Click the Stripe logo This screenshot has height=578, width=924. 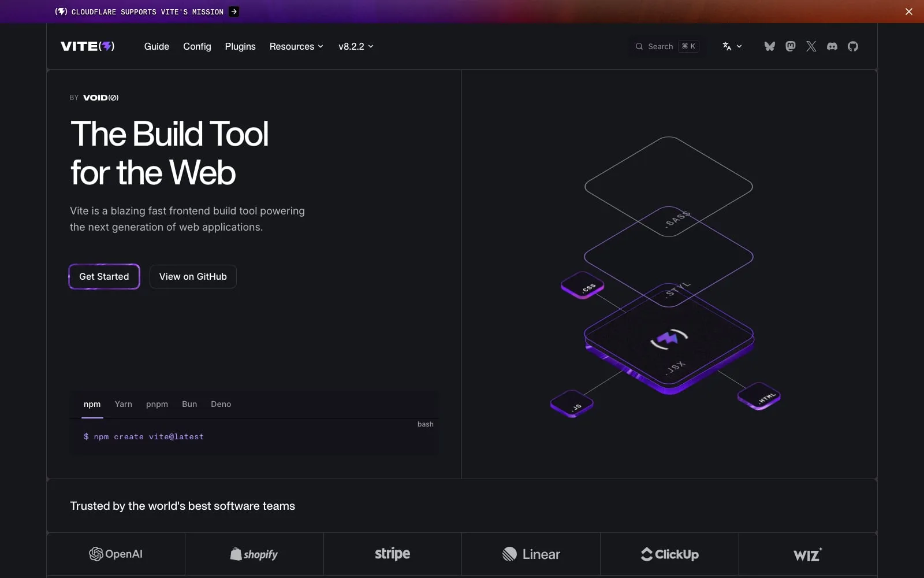392,554
